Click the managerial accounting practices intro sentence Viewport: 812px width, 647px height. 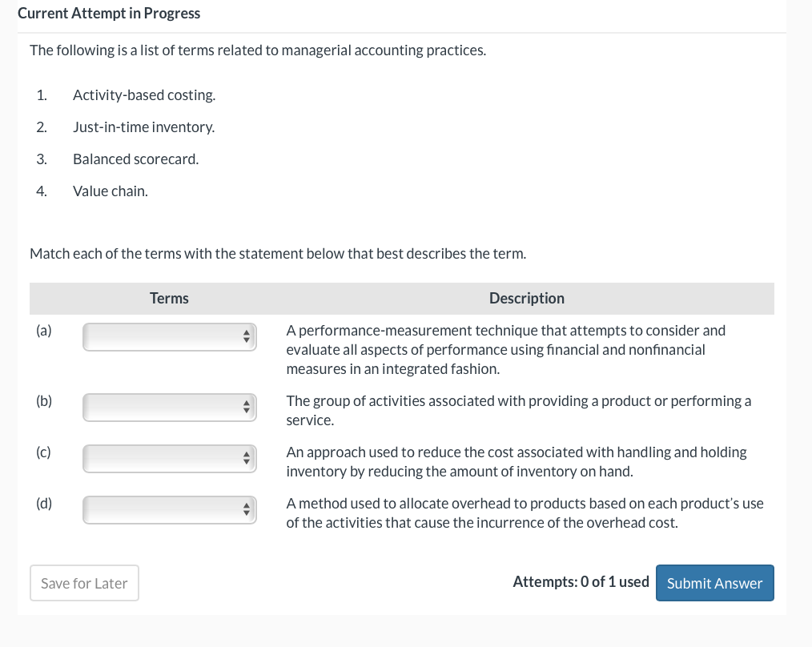click(x=258, y=50)
